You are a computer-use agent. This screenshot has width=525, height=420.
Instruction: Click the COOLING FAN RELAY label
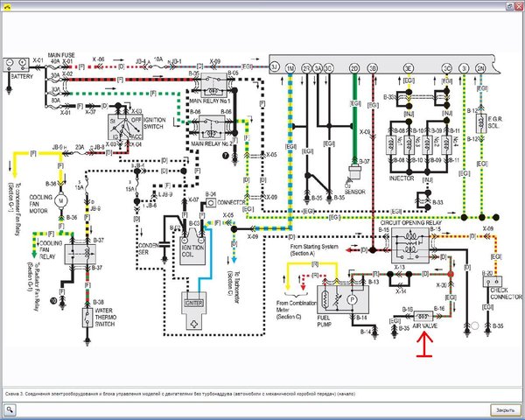(x=51, y=249)
